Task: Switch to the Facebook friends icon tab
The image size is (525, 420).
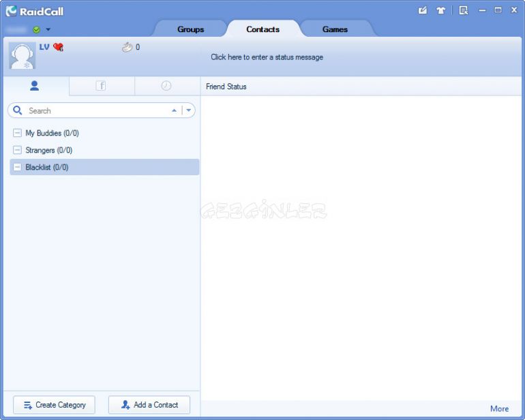Action: click(x=101, y=86)
